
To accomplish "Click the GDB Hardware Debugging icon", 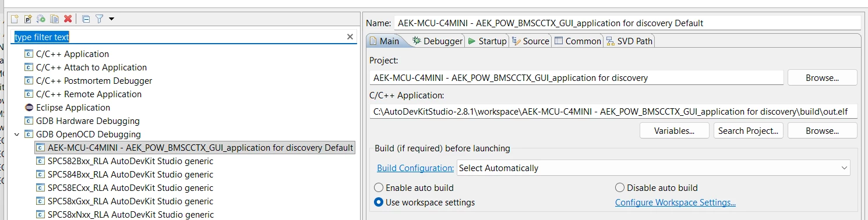I will 29,121.
